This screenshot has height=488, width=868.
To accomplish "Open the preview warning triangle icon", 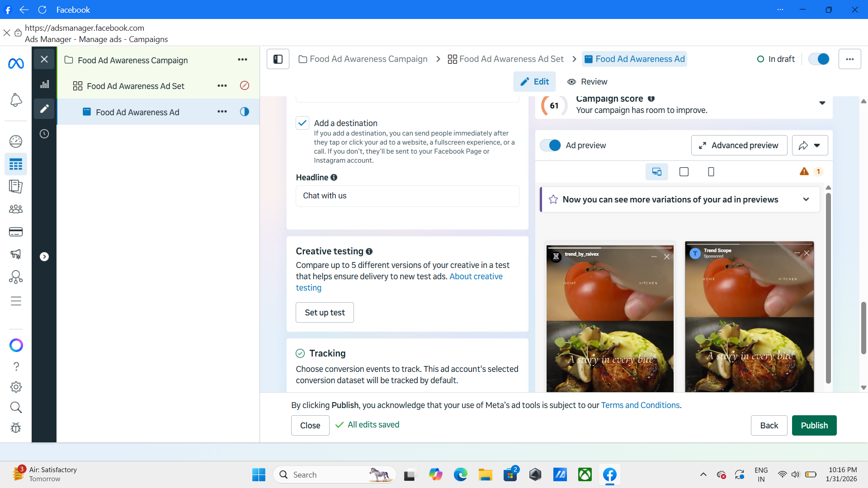I will (804, 171).
